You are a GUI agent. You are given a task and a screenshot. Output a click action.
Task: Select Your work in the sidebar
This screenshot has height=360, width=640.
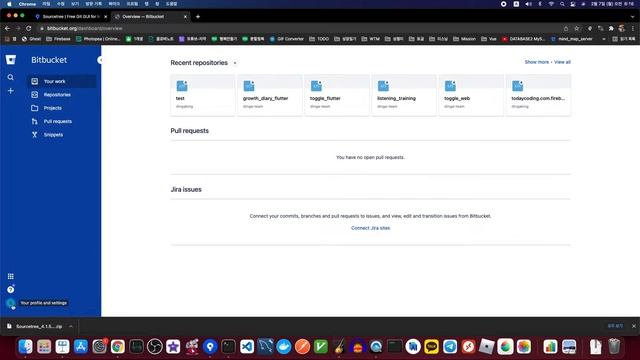(x=62, y=81)
